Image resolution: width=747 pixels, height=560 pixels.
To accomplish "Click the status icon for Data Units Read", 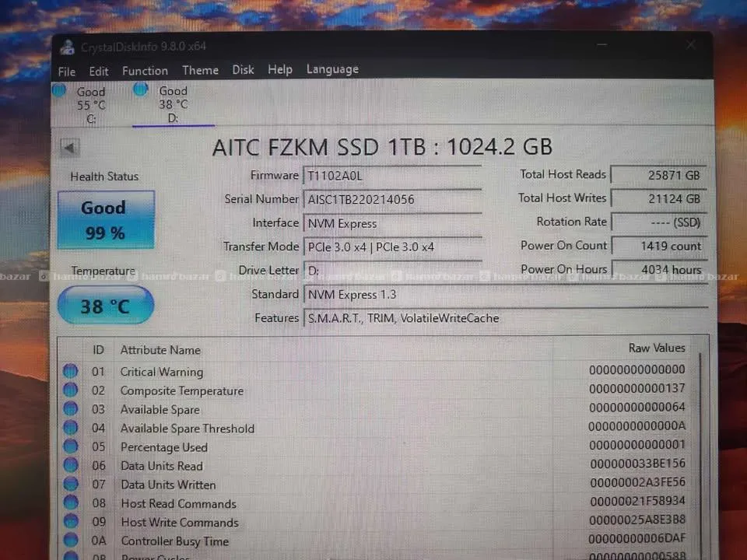I will tap(71, 465).
